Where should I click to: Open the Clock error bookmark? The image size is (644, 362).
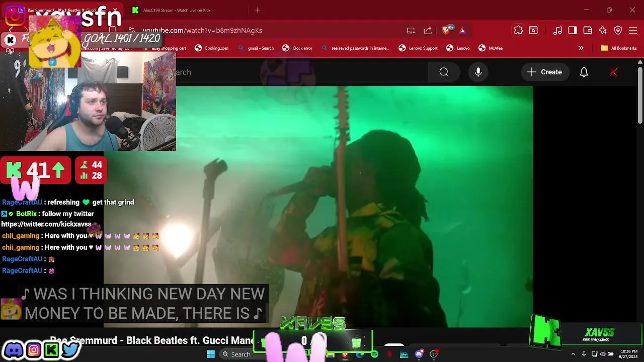pyautogui.click(x=297, y=48)
